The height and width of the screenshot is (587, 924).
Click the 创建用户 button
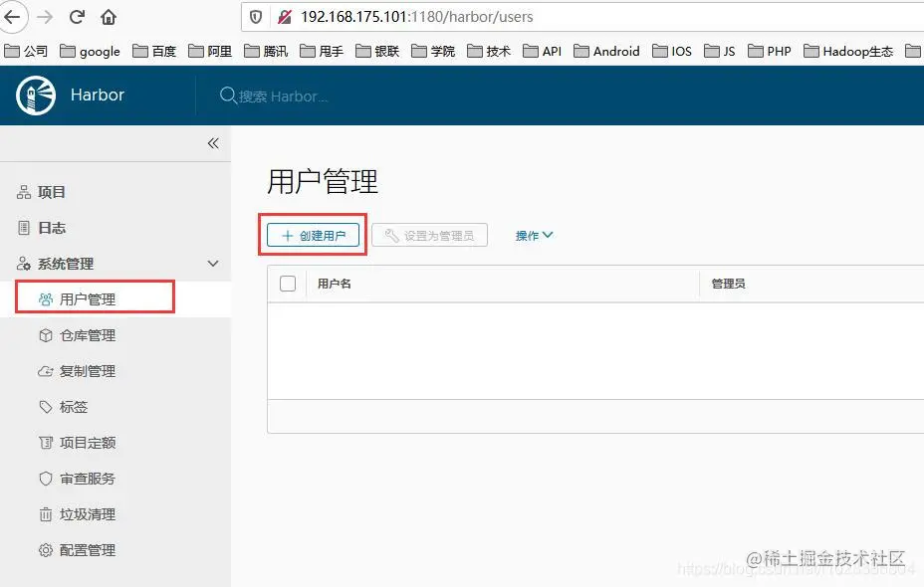pos(312,235)
